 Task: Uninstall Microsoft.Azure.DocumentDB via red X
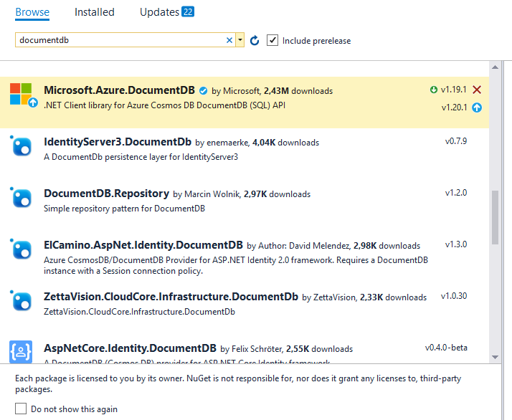coord(477,90)
